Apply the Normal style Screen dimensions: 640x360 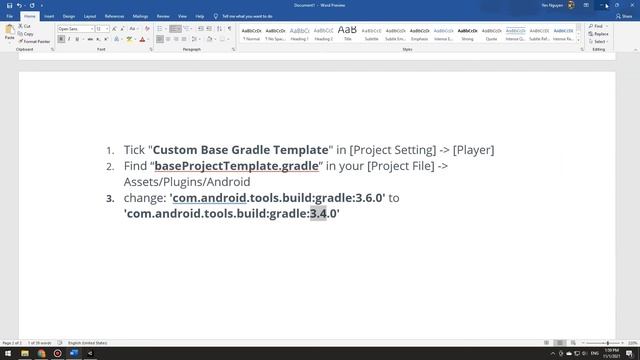pos(251,34)
